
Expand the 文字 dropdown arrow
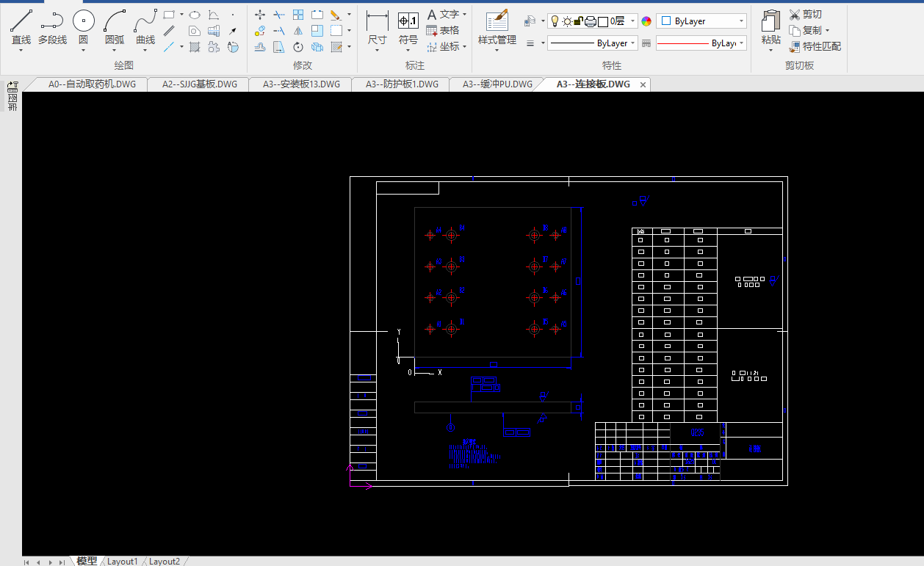click(x=464, y=14)
